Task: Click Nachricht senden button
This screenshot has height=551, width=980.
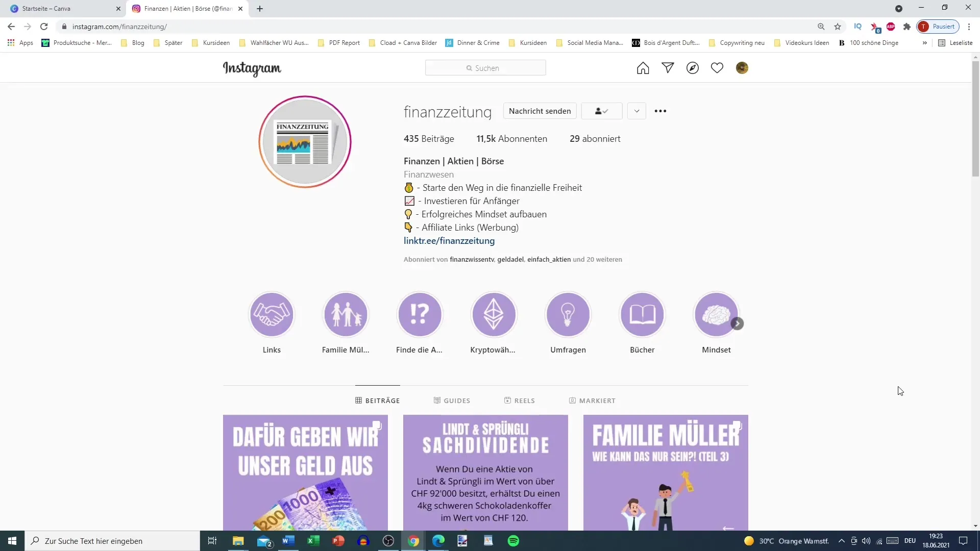Action: 540,111
